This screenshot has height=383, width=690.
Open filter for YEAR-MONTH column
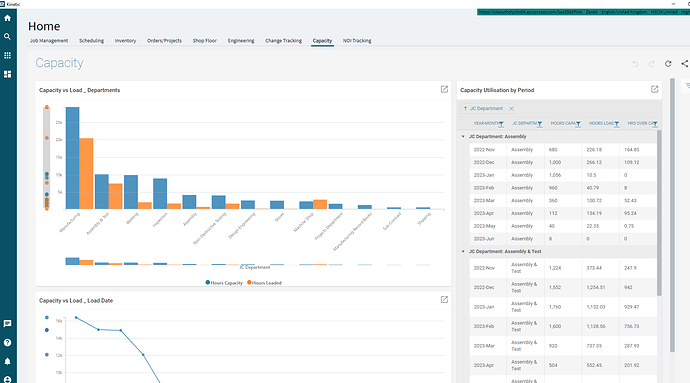501,124
